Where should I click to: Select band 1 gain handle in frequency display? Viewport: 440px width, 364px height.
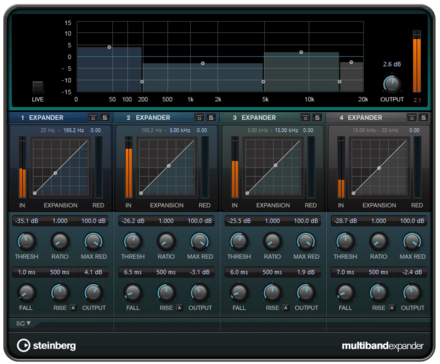(109, 47)
